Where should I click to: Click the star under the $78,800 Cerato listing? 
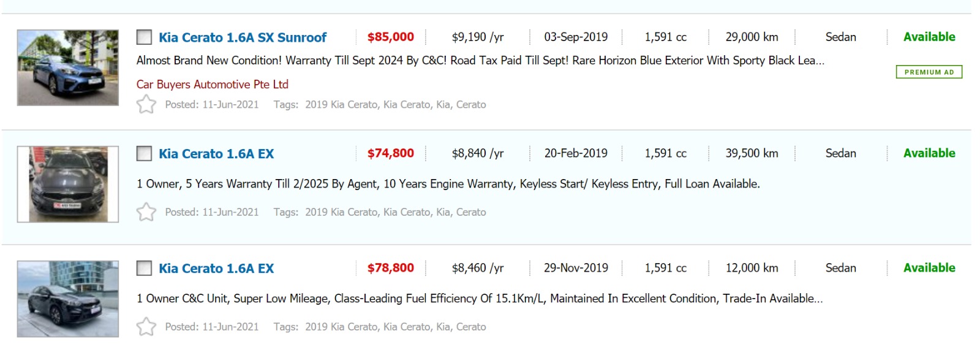coord(146,327)
